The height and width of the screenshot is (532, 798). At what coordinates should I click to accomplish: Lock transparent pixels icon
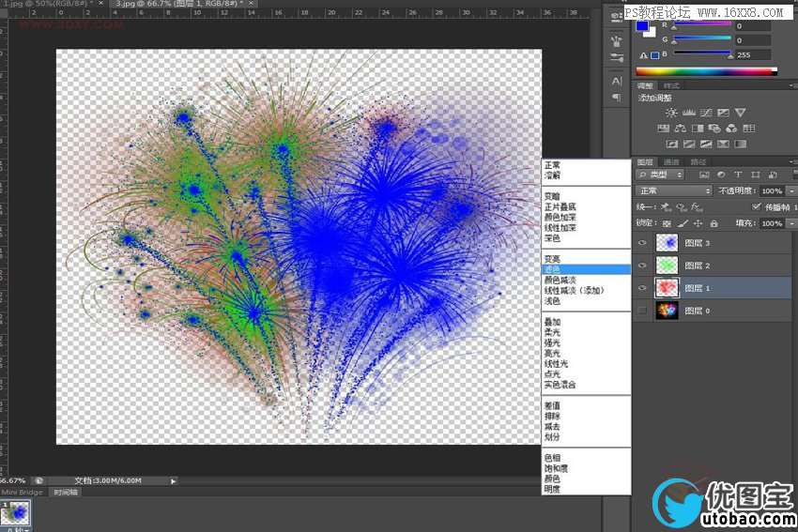[x=667, y=223]
